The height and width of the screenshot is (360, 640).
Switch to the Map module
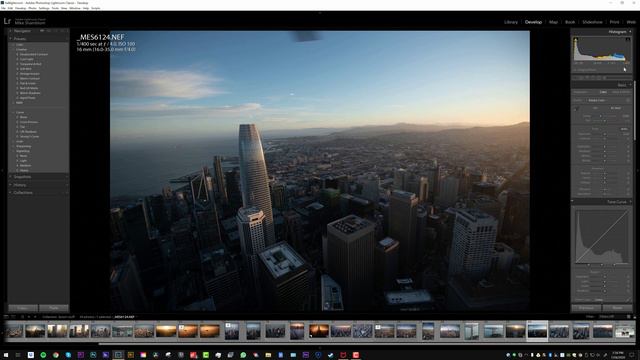(553, 22)
